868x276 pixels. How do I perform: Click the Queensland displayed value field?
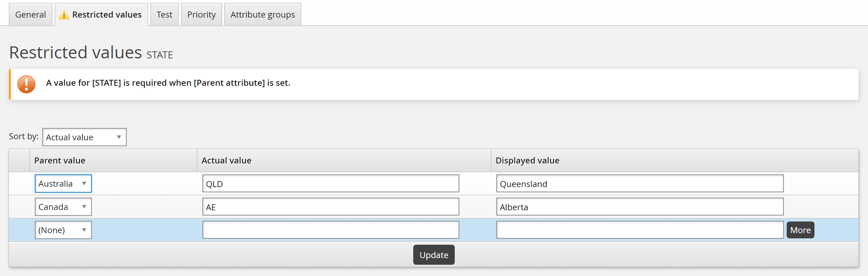point(640,184)
